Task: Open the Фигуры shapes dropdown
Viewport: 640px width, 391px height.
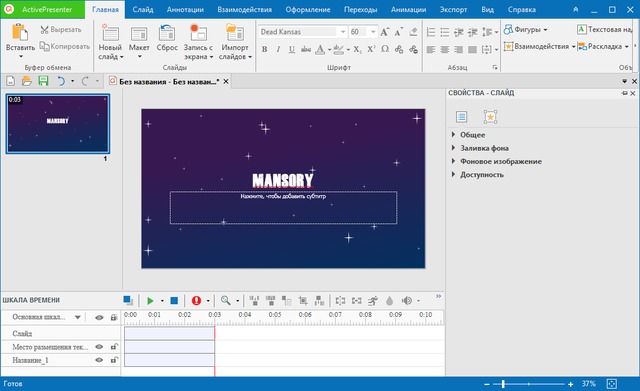Action: (525, 29)
